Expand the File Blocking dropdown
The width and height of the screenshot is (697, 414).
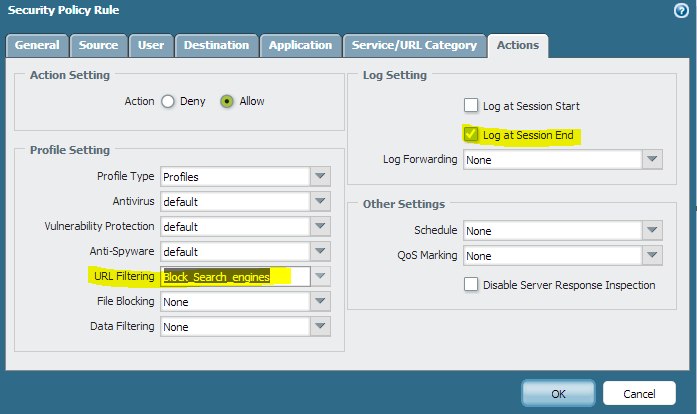pos(320,301)
